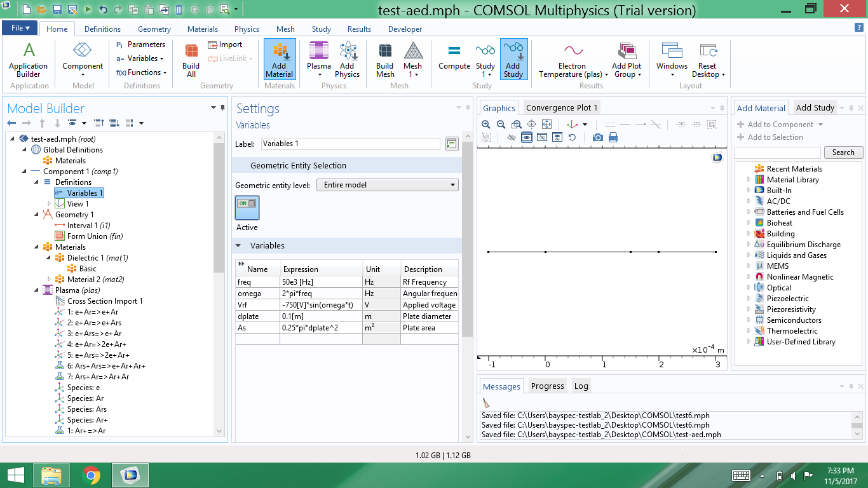Expand the View 1 tree node
Image resolution: width=868 pixels, height=488 pixels.
pos(49,204)
